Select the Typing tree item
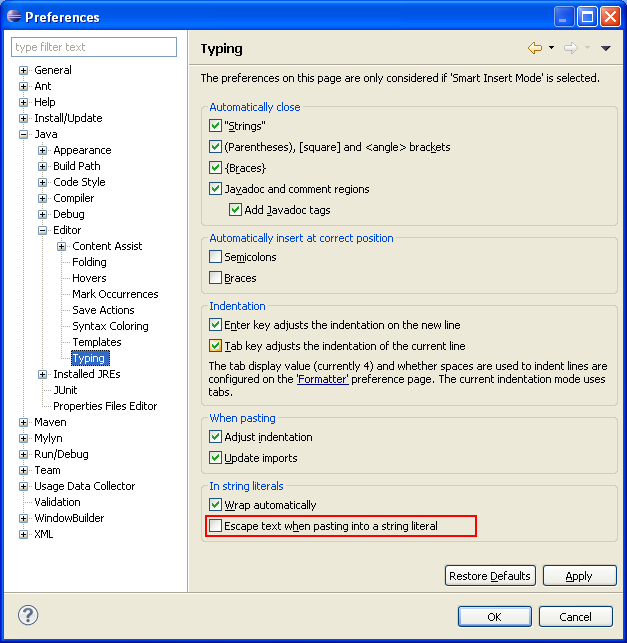Viewport: 627px width, 643px height. (90, 358)
